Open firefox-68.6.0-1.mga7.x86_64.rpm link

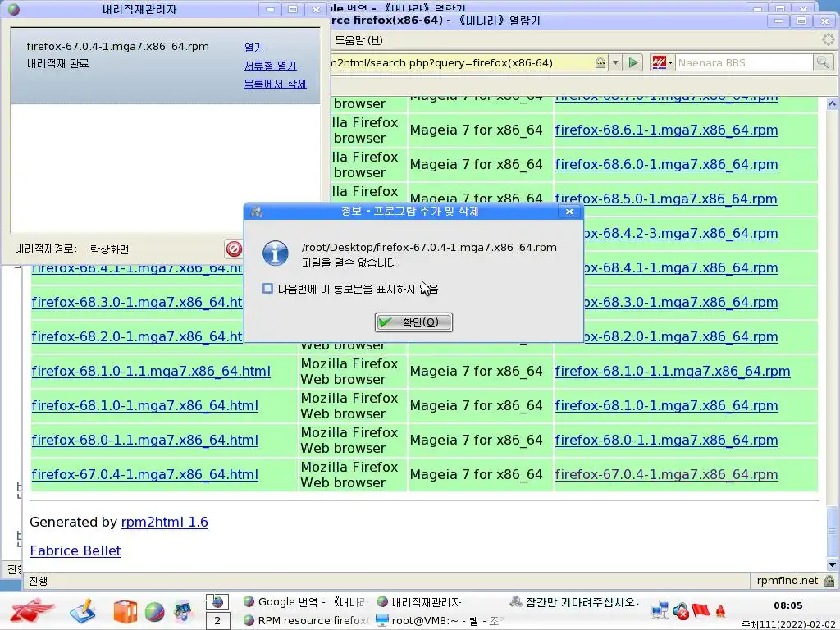tap(666, 164)
